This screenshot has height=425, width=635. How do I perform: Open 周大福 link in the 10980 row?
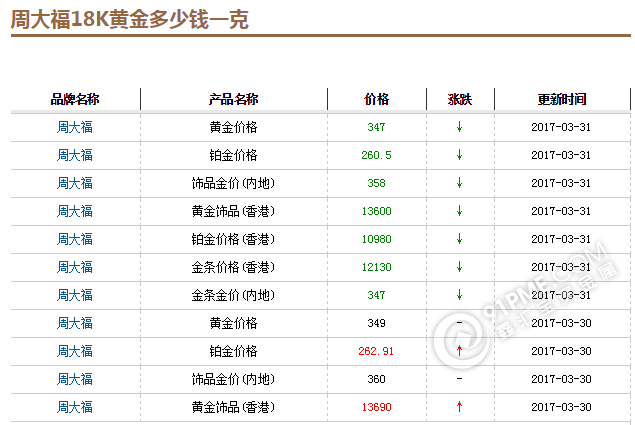pos(75,239)
